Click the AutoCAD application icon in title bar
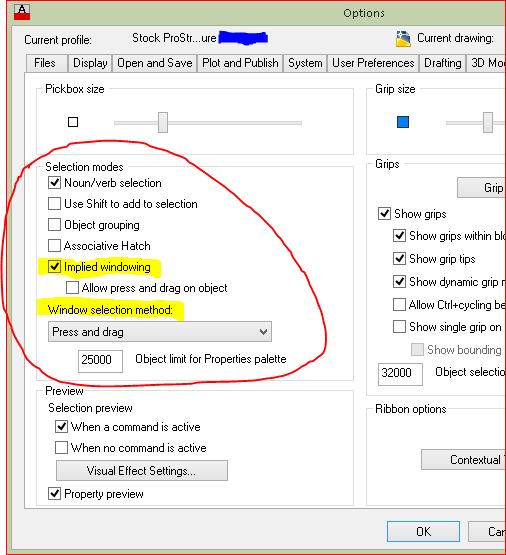Screen dimensions: 506x555 pyautogui.click(x=22, y=12)
